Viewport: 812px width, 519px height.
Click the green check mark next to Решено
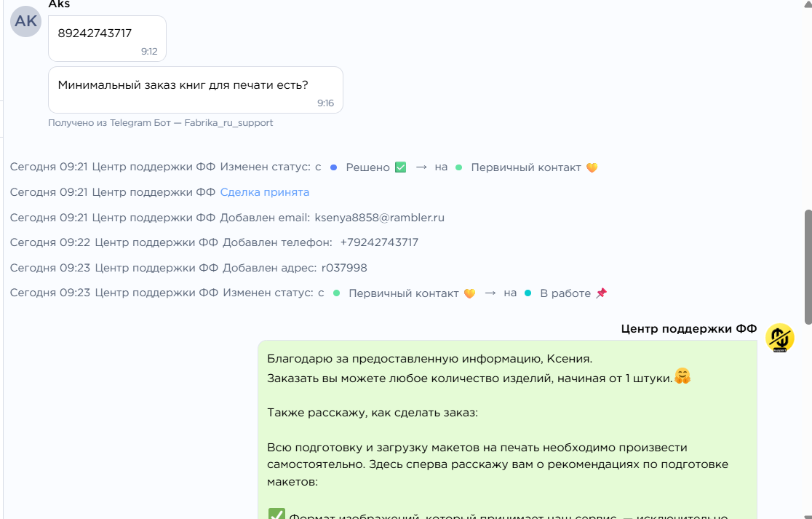coord(400,167)
